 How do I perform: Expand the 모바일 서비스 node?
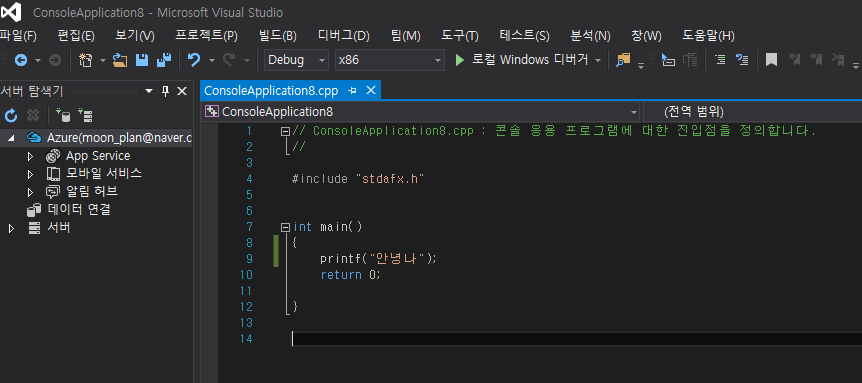click(30, 175)
